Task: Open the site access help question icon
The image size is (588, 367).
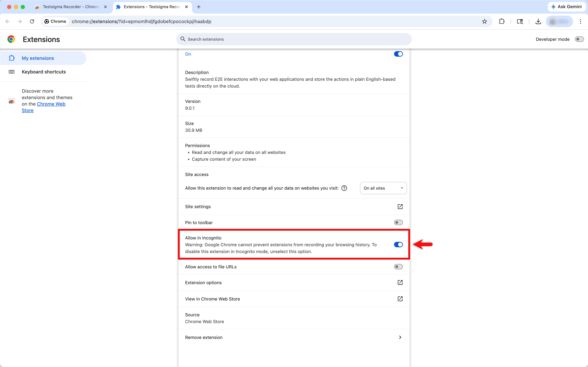Action: (344, 188)
